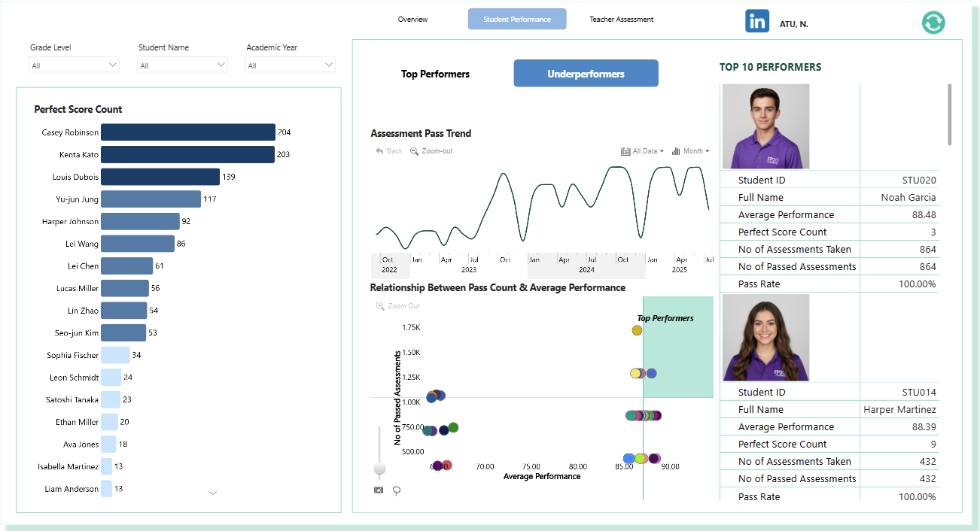This screenshot has width=980, height=531.
Task: Show more names with chevron below bar chart
Action: (x=212, y=493)
